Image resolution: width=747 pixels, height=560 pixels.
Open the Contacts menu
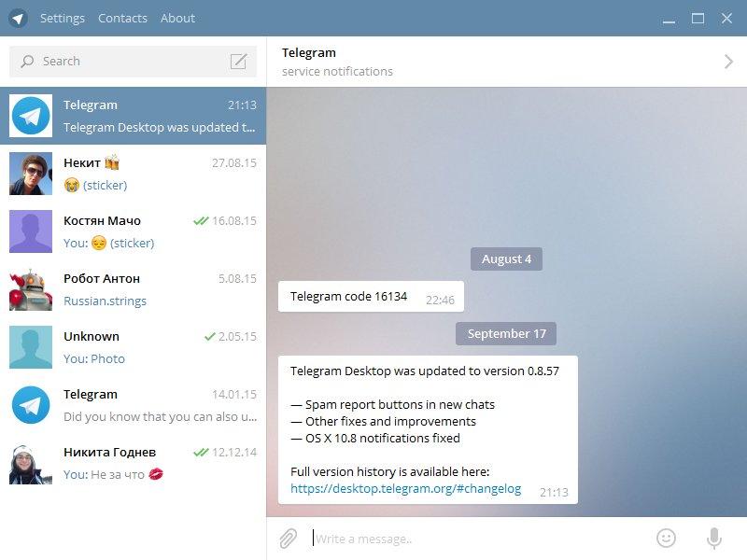tap(122, 18)
